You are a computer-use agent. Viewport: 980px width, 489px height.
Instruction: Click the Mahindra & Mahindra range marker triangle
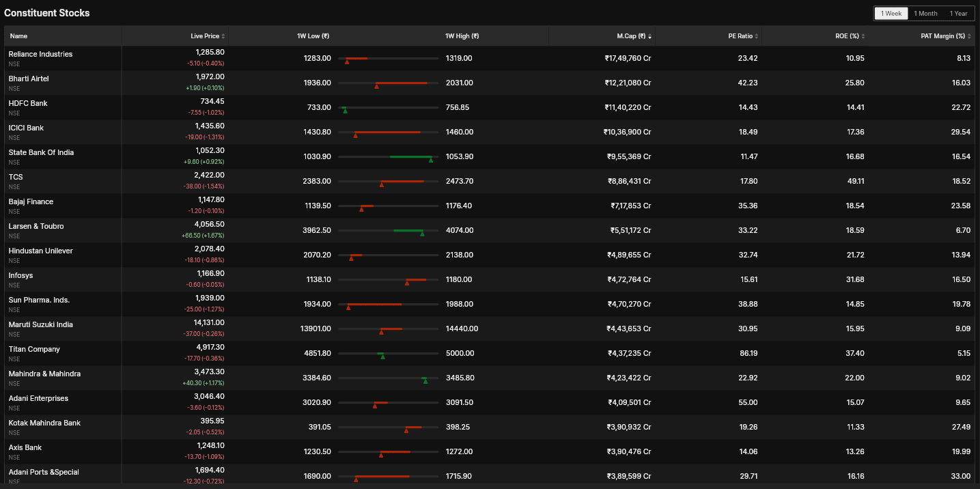point(425,381)
